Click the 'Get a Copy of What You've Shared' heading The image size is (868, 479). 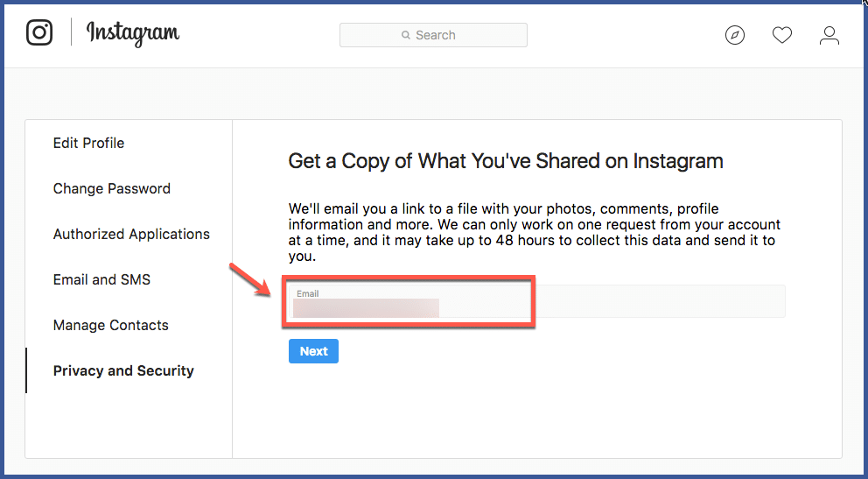[x=506, y=161]
